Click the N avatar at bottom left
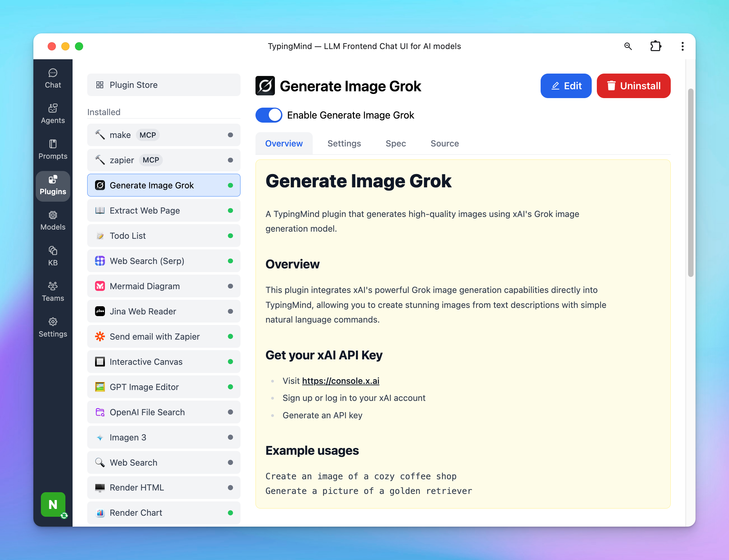 coord(53,505)
